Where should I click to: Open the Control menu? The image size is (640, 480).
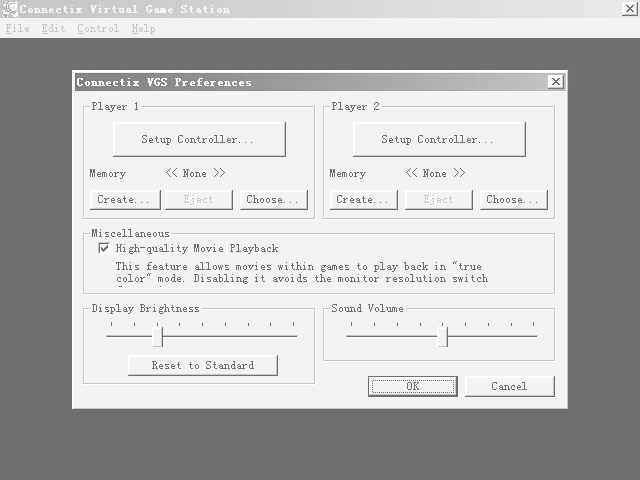click(x=98, y=28)
